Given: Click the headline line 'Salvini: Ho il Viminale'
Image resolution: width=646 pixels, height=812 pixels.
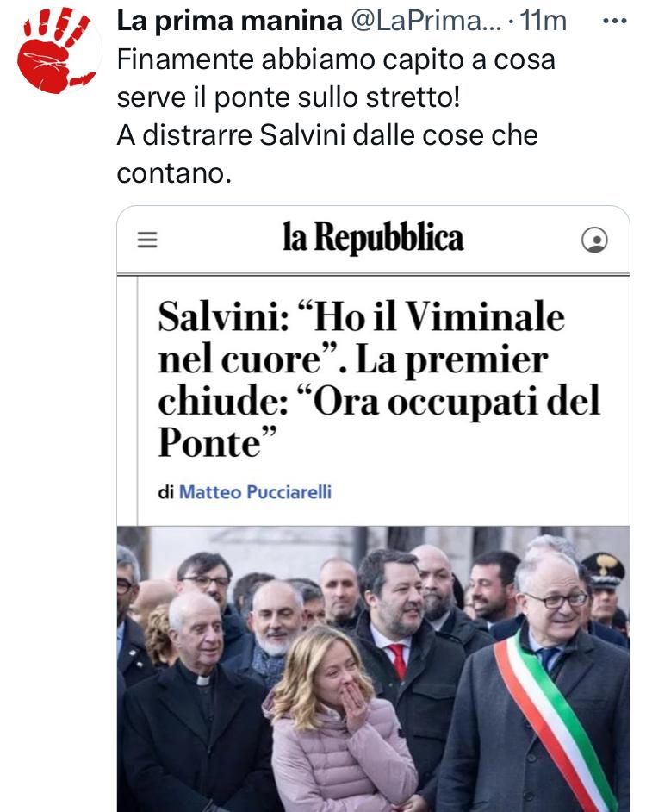Looking at the screenshot, I should point(361,316).
